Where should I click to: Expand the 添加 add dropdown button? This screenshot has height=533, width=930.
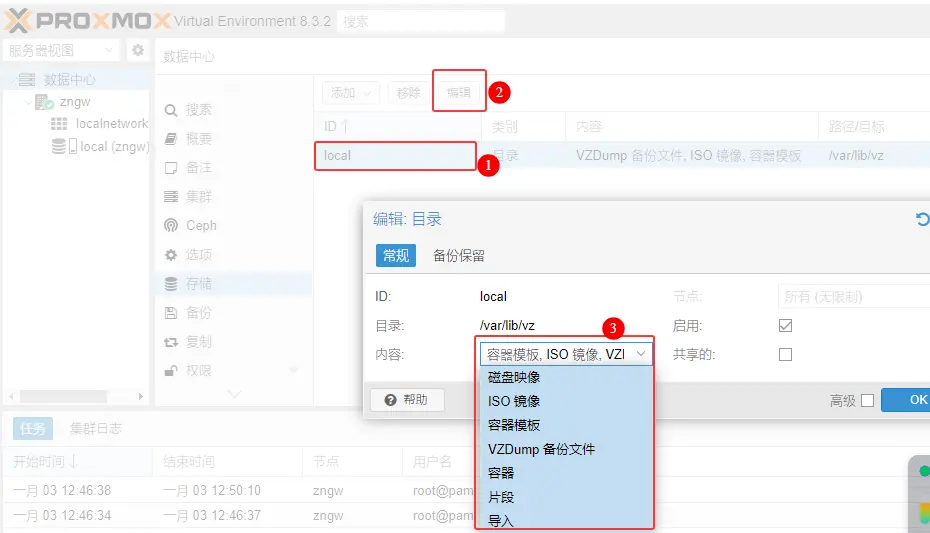tap(350, 93)
